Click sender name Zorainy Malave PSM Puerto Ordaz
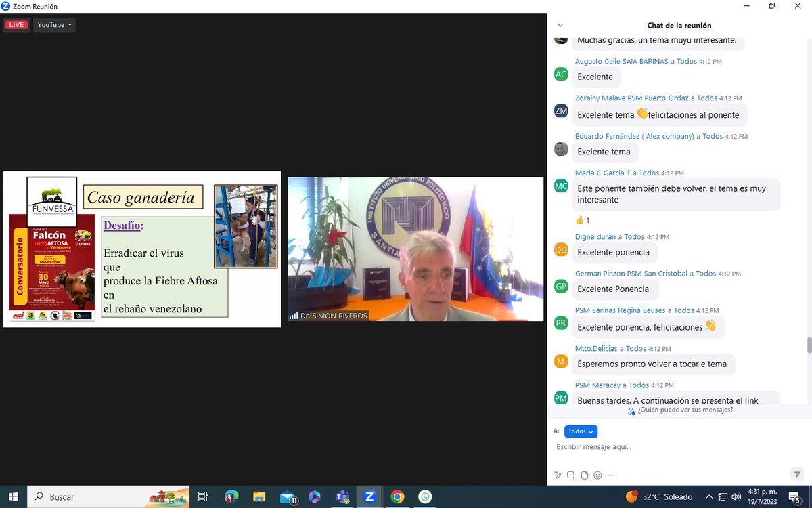The width and height of the screenshot is (812, 508). coord(632,98)
